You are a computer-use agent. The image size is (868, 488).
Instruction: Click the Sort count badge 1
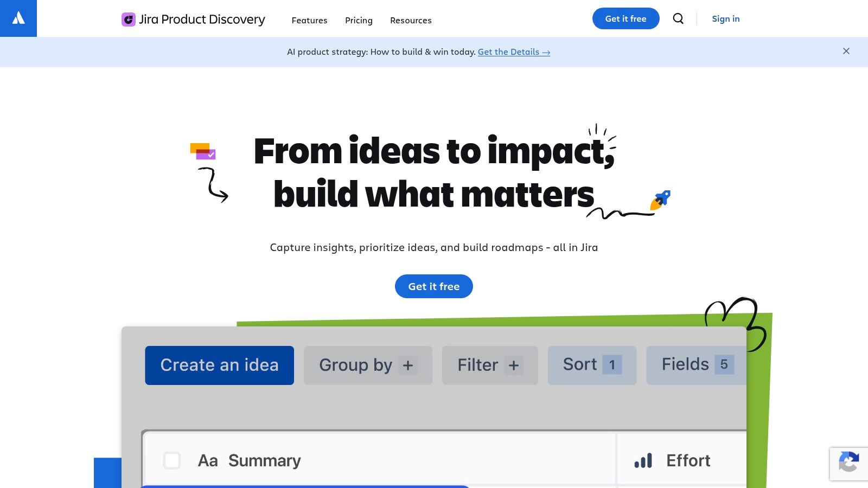(x=612, y=365)
